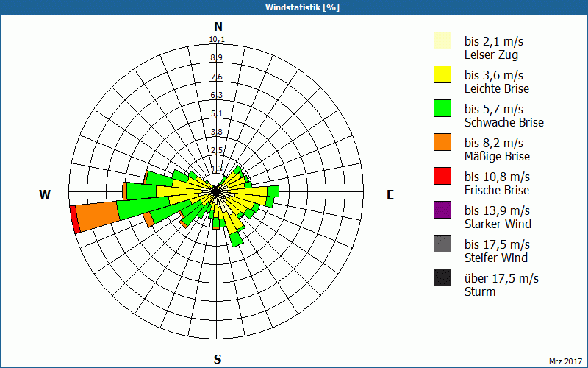Click the black Sturm legend swatch
The width and height of the screenshot is (588, 368).
click(442, 277)
